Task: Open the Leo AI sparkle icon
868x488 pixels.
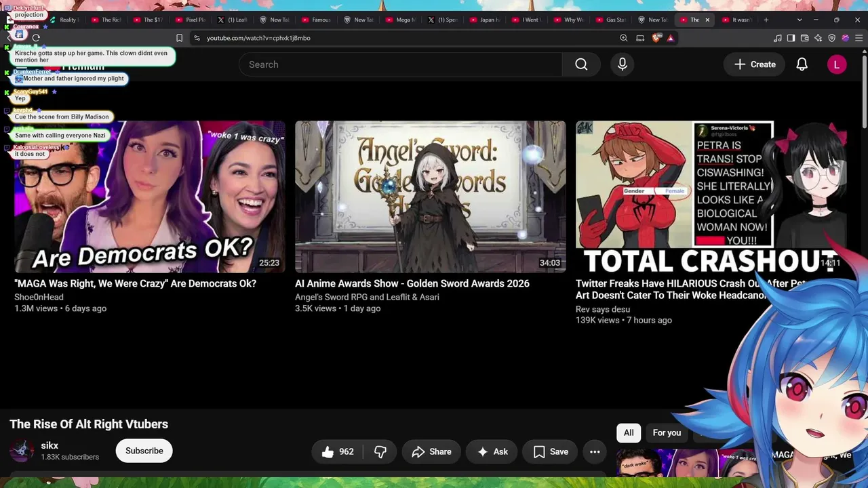Action: [818, 38]
